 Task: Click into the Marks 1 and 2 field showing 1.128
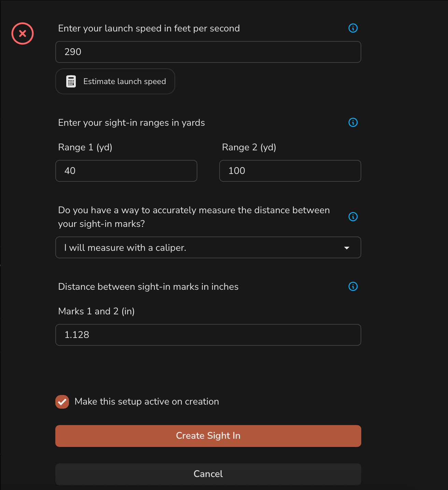208,335
